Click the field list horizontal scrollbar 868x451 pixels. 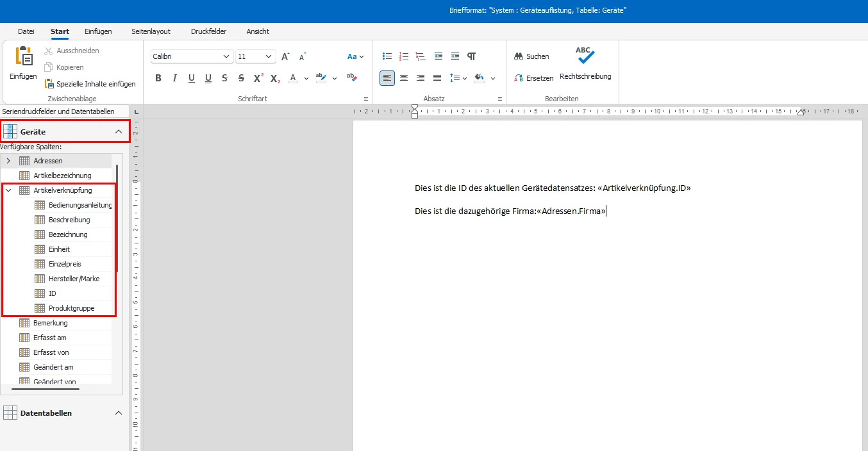click(x=46, y=389)
